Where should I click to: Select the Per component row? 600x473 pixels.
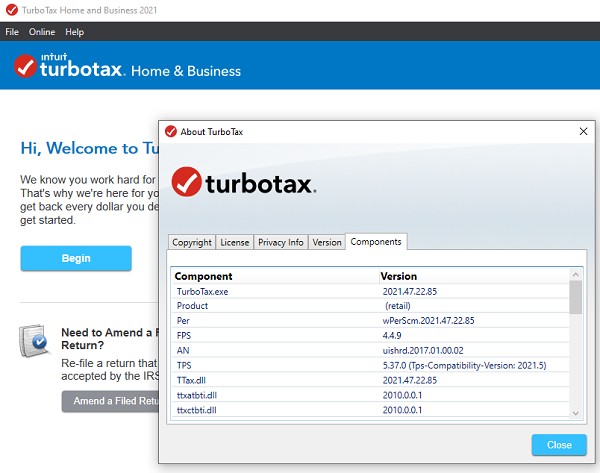tap(370, 321)
